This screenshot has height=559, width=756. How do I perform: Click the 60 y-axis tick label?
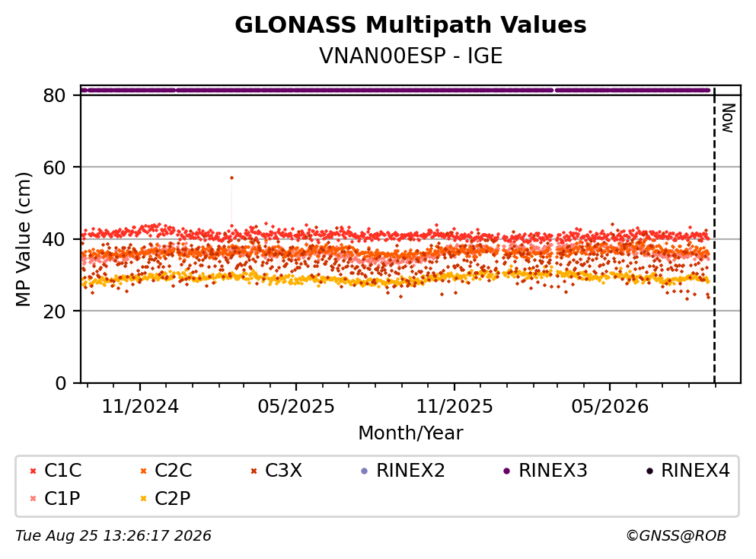pyautogui.click(x=54, y=168)
